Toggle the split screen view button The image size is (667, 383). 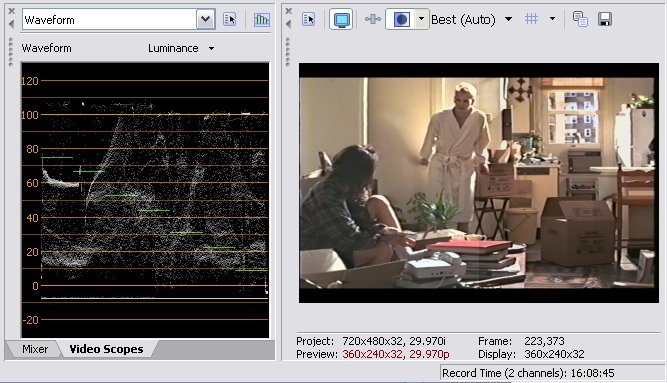point(401,20)
